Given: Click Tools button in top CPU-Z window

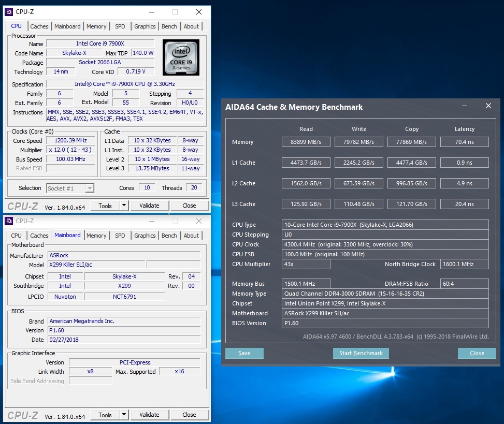Looking at the screenshot, I should pyautogui.click(x=105, y=206).
